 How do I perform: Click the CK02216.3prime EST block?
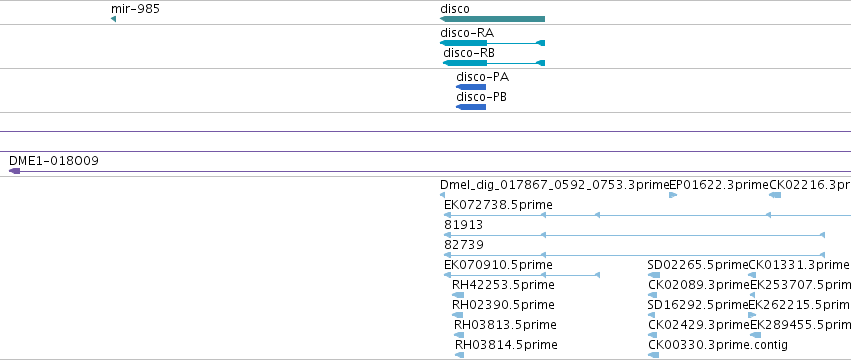coord(775,195)
